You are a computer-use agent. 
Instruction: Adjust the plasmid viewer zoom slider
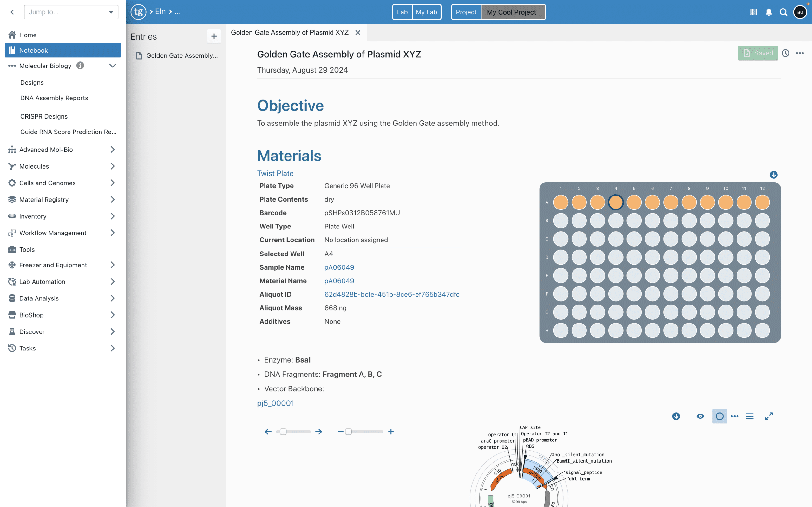pos(349,432)
